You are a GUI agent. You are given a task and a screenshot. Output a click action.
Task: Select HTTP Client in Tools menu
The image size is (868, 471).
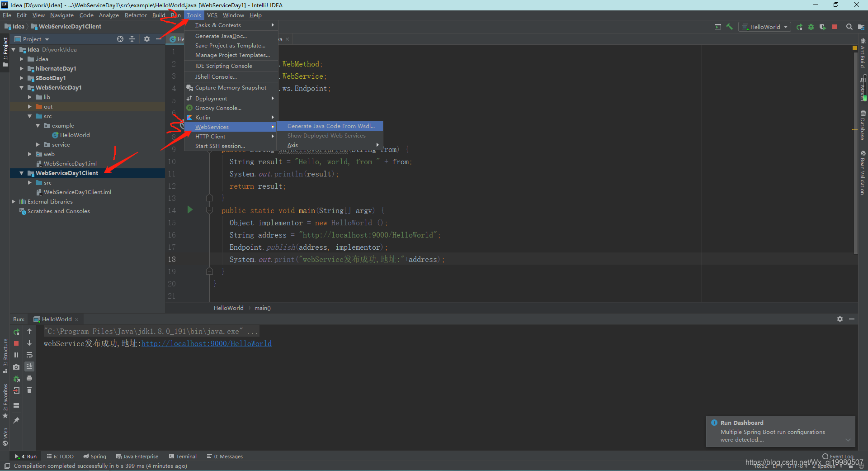[231, 137]
